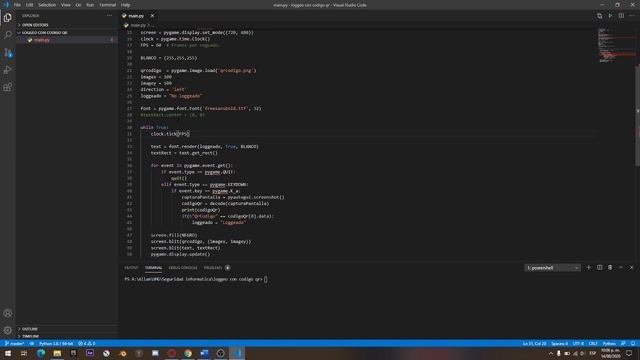Split the terminal panel
Viewport: 640px width, 360px height.
pyautogui.click(x=600, y=268)
